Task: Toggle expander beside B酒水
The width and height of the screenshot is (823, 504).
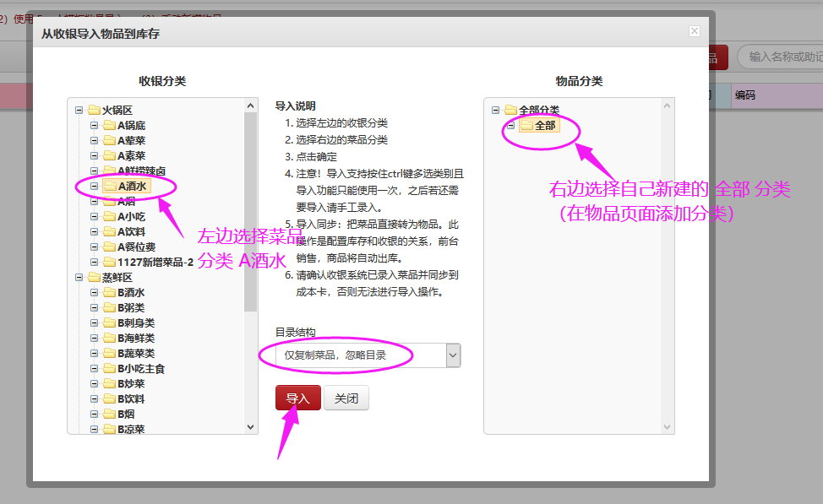Action: (95, 293)
